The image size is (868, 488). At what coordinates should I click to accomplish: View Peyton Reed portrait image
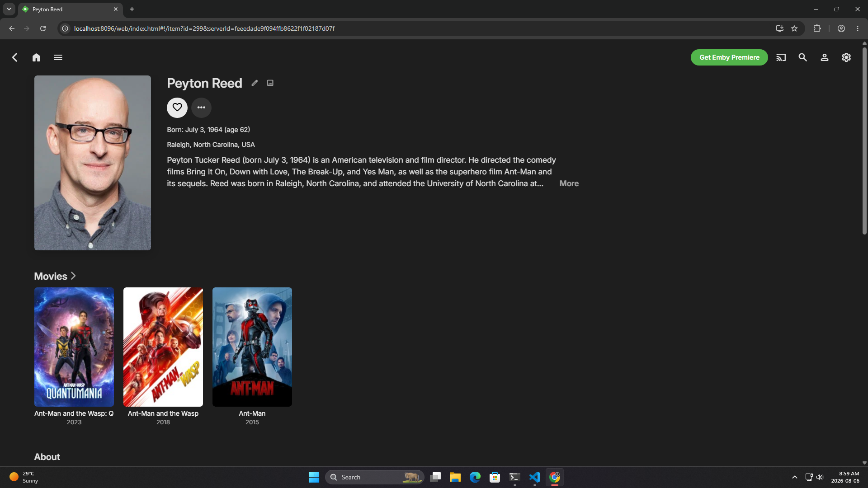click(93, 163)
